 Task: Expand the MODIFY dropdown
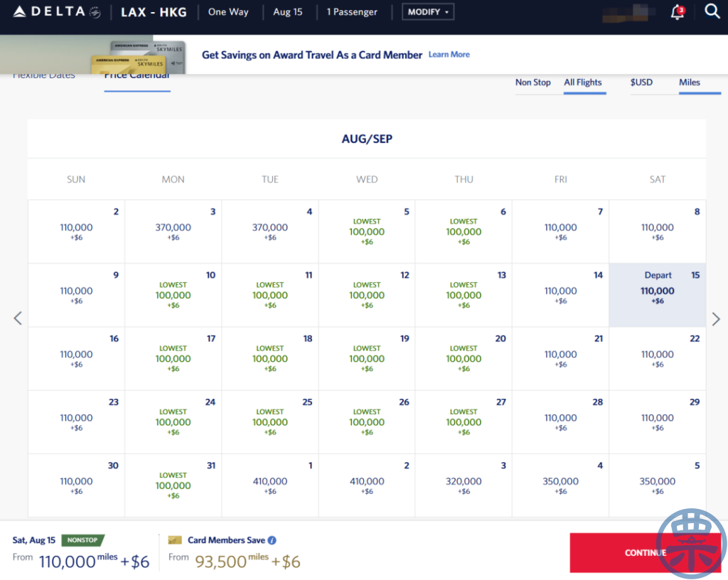[427, 12]
